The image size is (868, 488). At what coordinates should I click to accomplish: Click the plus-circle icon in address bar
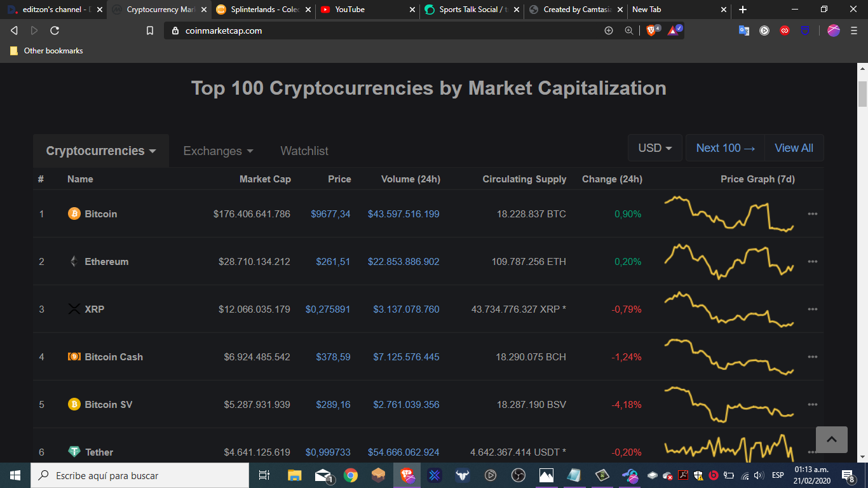[x=609, y=30]
